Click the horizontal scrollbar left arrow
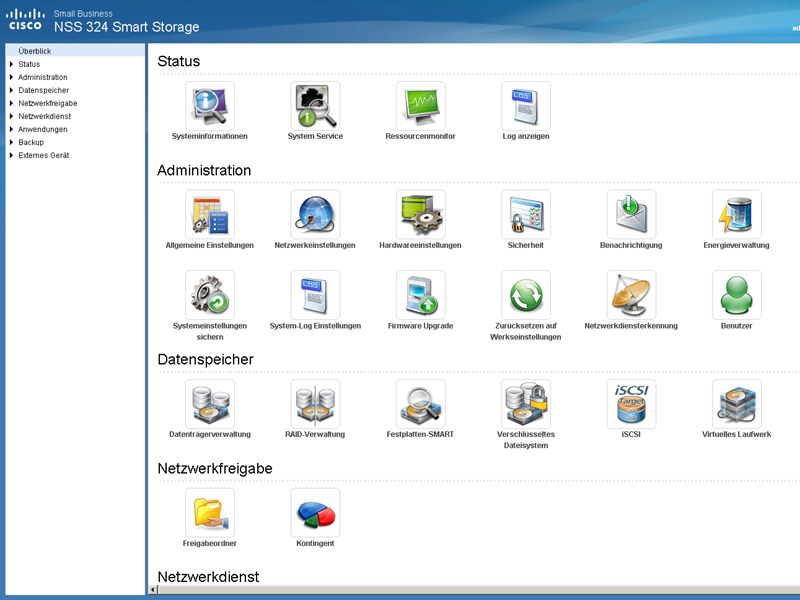Image resolution: width=800 pixels, height=600 pixels. point(153,590)
